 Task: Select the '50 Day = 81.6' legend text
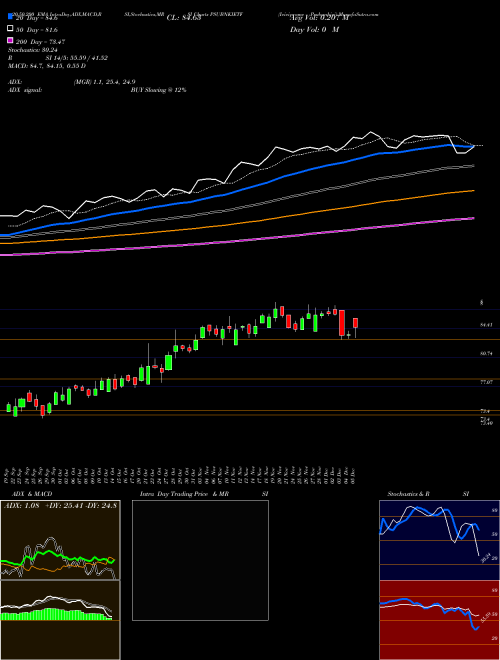point(37,29)
